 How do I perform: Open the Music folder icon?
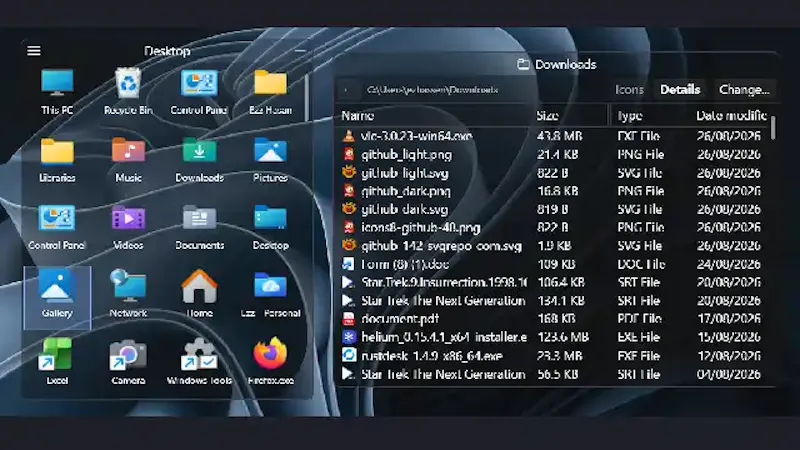pyautogui.click(x=128, y=151)
